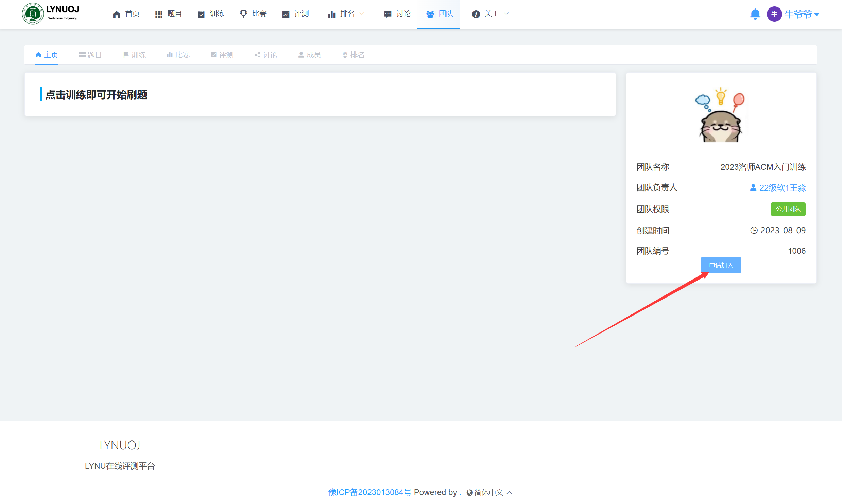The height and width of the screenshot is (504, 842).
Task: Open the team 排名 sub-tab
Action: (x=354, y=55)
